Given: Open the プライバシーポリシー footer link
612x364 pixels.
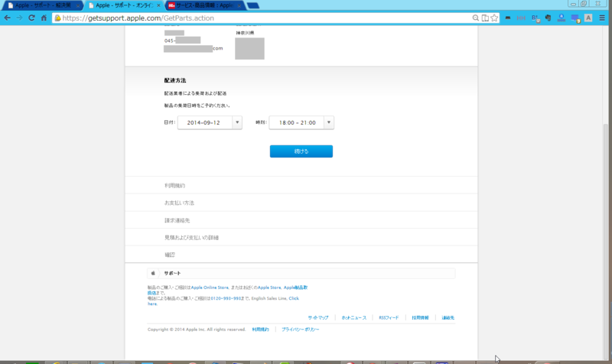Looking at the screenshot, I should pos(300,330).
